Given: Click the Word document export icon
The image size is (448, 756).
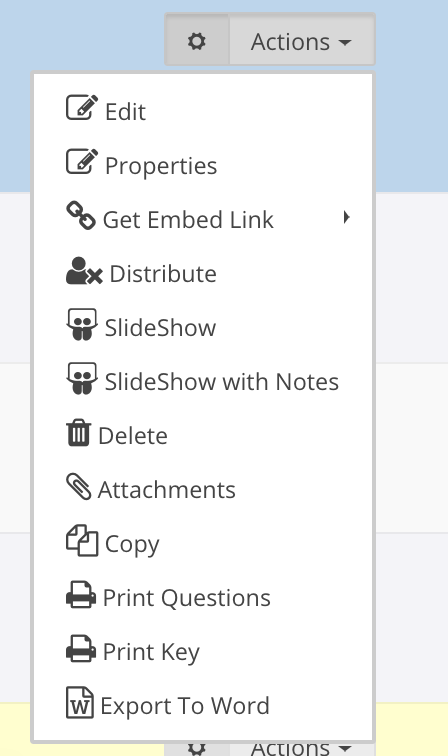Looking at the screenshot, I should 80,703.
